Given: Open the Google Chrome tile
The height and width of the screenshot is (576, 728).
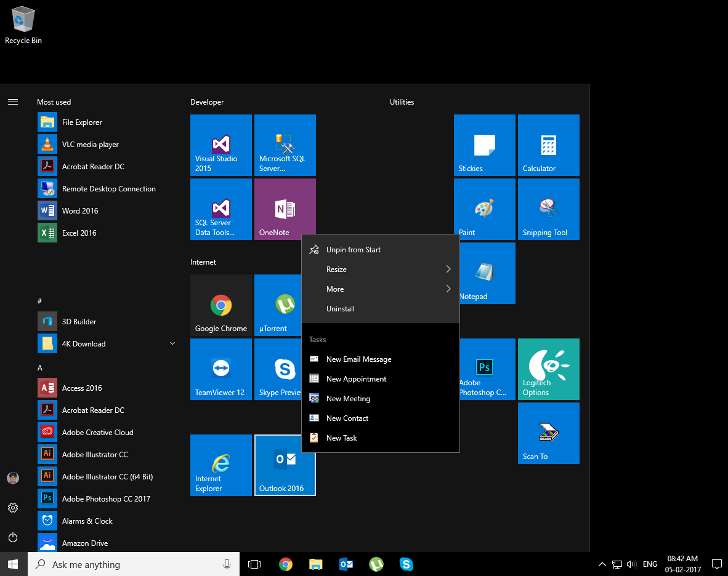Looking at the screenshot, I should pyautogui.click(x=221, y=305).
